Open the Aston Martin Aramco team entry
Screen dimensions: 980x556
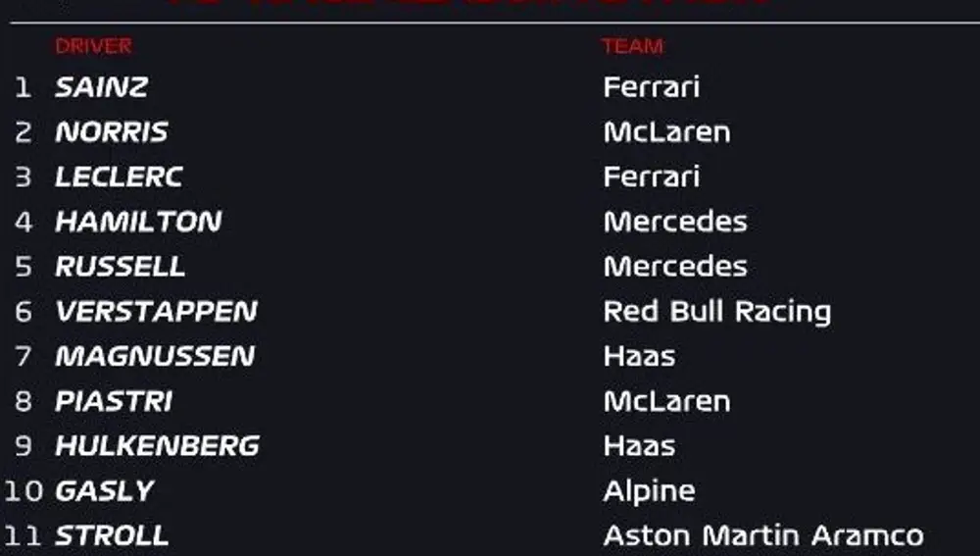click(x=762, y=536)
